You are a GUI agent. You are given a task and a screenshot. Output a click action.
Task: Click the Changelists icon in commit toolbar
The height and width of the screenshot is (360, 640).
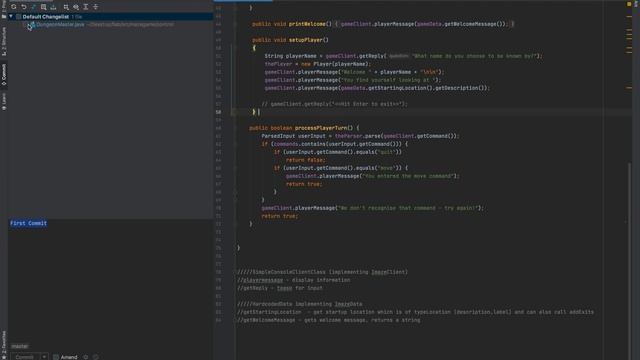[43, 7]
